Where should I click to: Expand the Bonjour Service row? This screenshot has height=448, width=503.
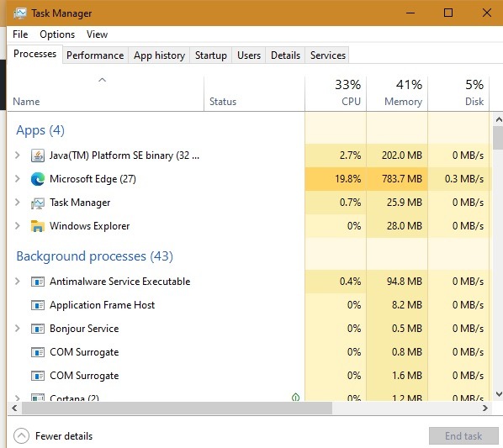coord(18,329)
